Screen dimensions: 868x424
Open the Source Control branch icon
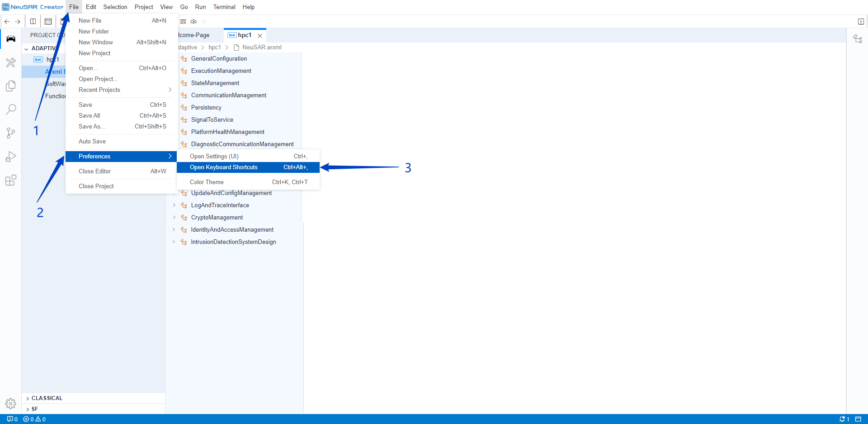pyautogui.click(x=11, y=133)
